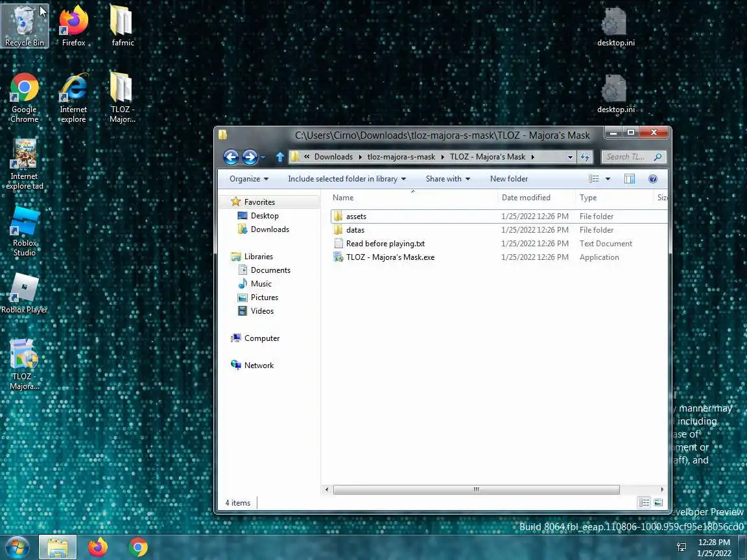Launch Firefox from the desktop shortcut
The height and width of the screenshot is (560, 747).
(x=73, y=26)
